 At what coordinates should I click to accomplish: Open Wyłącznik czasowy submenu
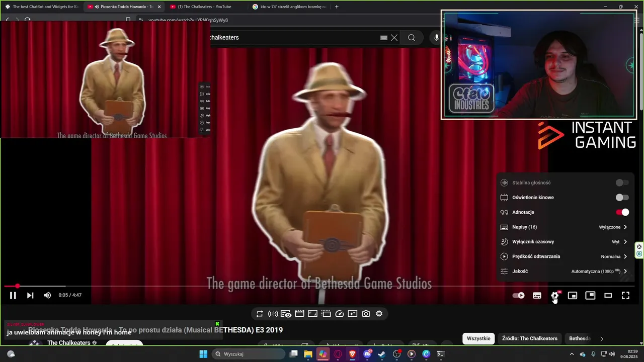pyautogui.click(x=565, y=242)
